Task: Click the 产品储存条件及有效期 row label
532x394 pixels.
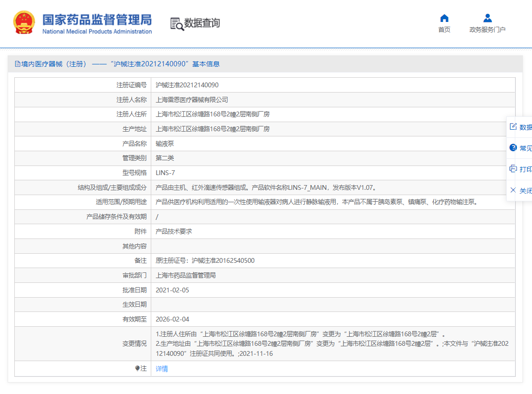Action: coord(116,217)
